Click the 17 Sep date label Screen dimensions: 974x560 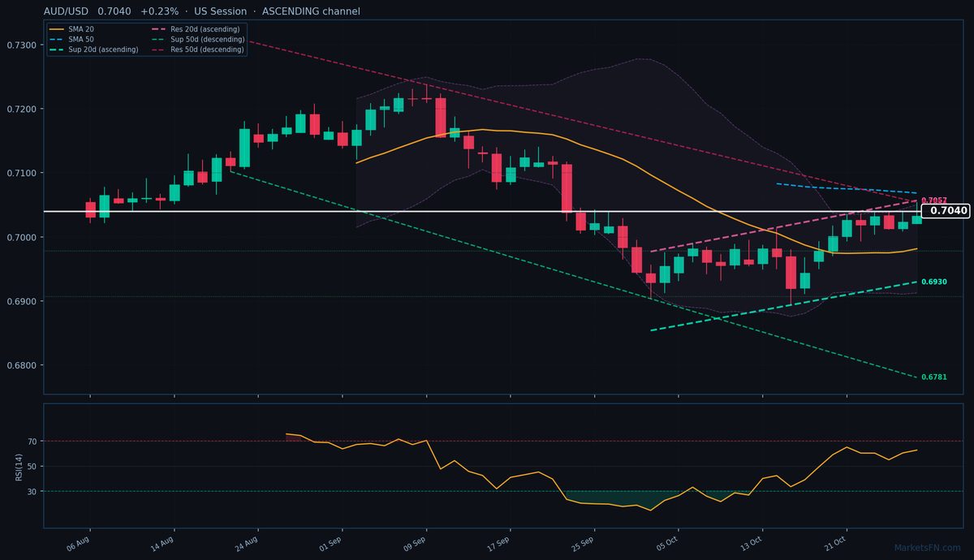point(500,543)
